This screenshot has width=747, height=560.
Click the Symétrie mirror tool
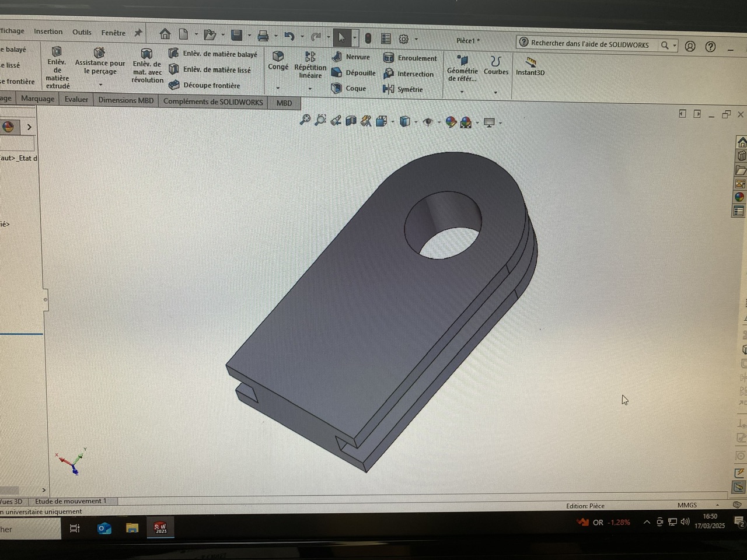[x=389, y=89]
